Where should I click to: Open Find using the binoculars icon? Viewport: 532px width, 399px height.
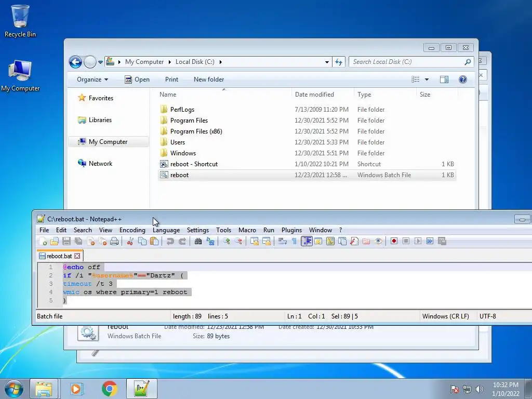pyautogui.click(x=198, y=241)
